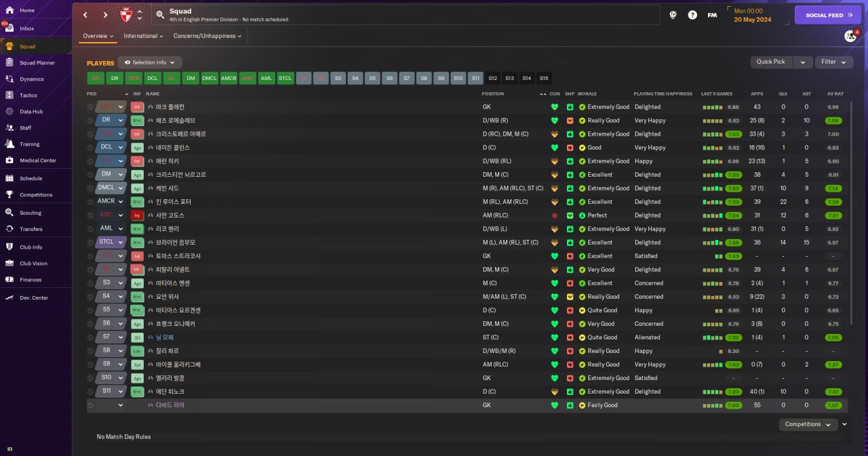Open the Competitions dropdown at bottom right
868x456 pixels.
(808, 424)
